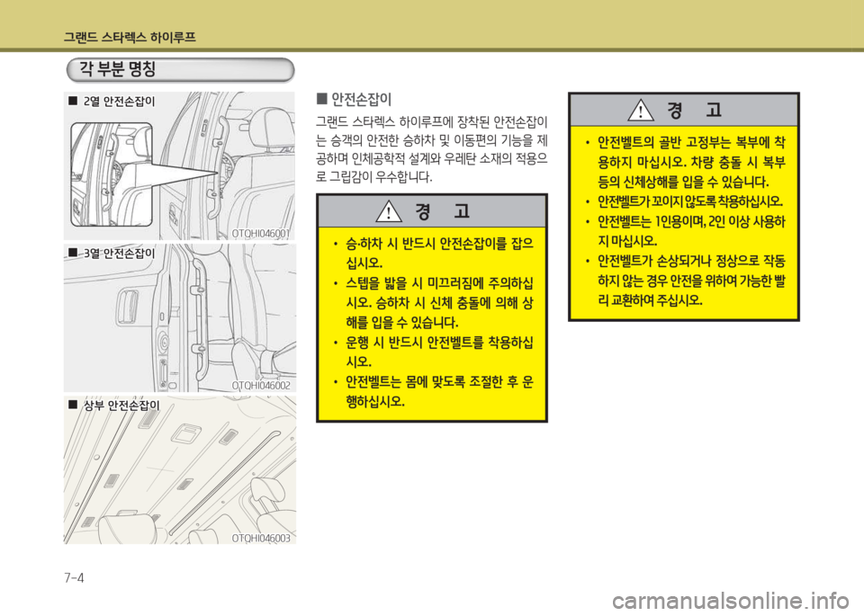Click the bullet 안전벨트는 1인용이며, 2인 이상

pyautogui.click(x=686, y=231)
